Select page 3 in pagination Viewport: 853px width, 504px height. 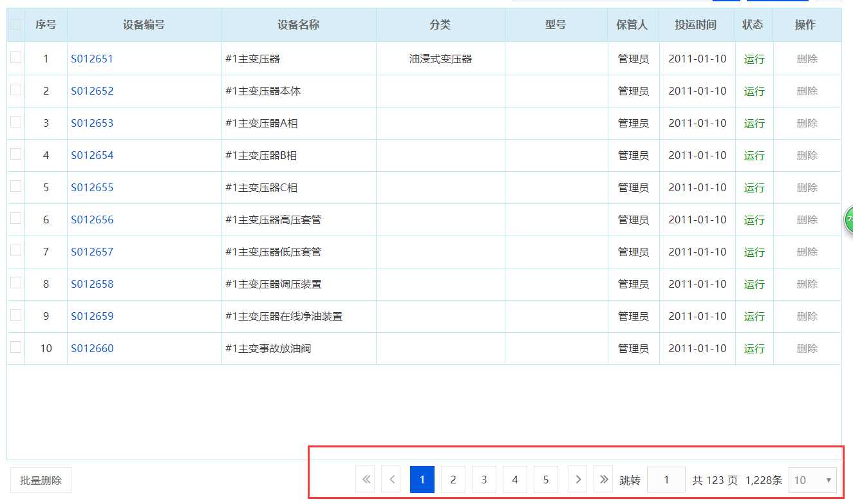tap(484, 480)
